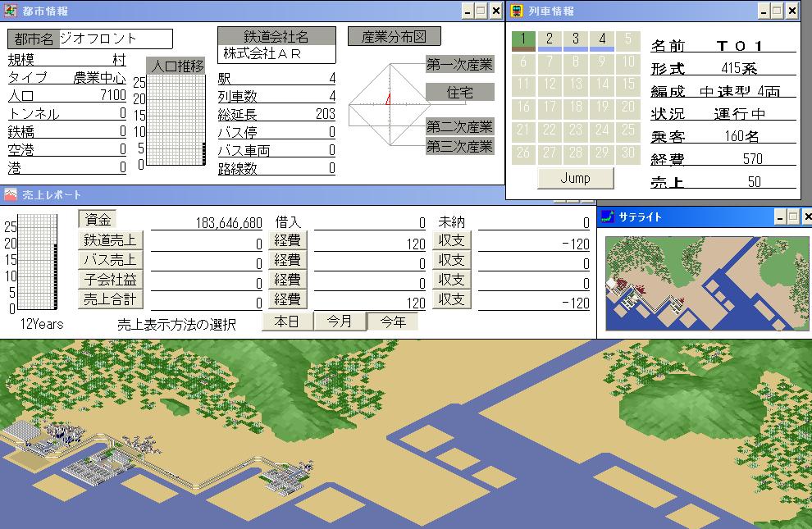Click 経費 button in 子会社益 row
Viewport: 812px width, 529px height.
[x=287, y=280]
